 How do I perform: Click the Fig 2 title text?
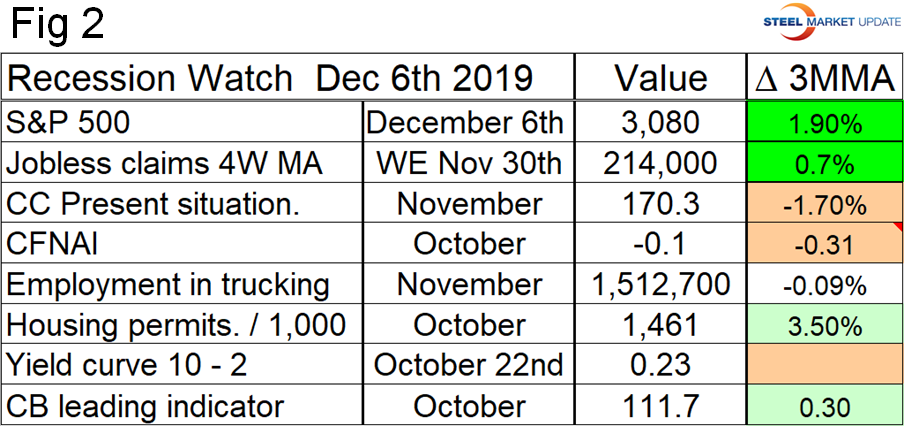coord(60,25)
